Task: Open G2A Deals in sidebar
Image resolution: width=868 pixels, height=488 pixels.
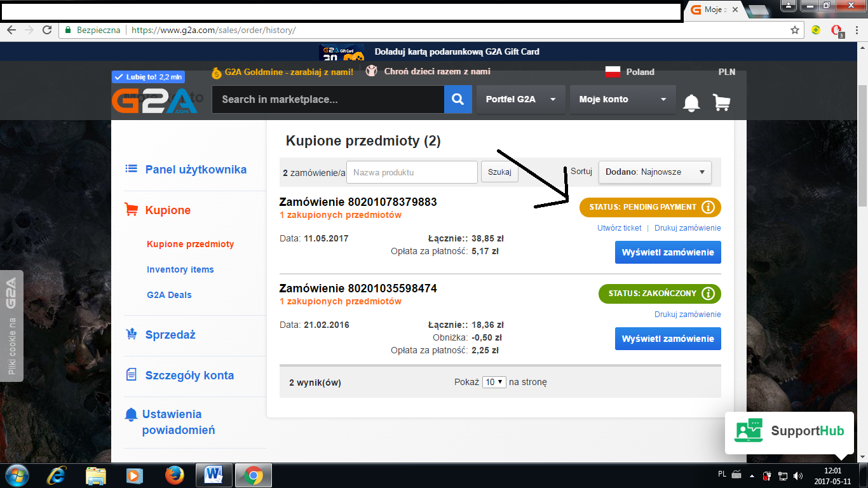Action: (169, 295)
